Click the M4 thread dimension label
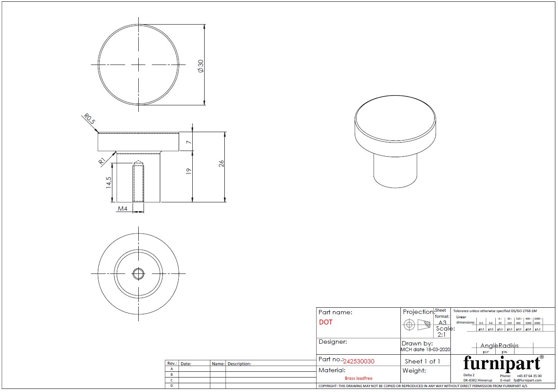 pos(122,209)
